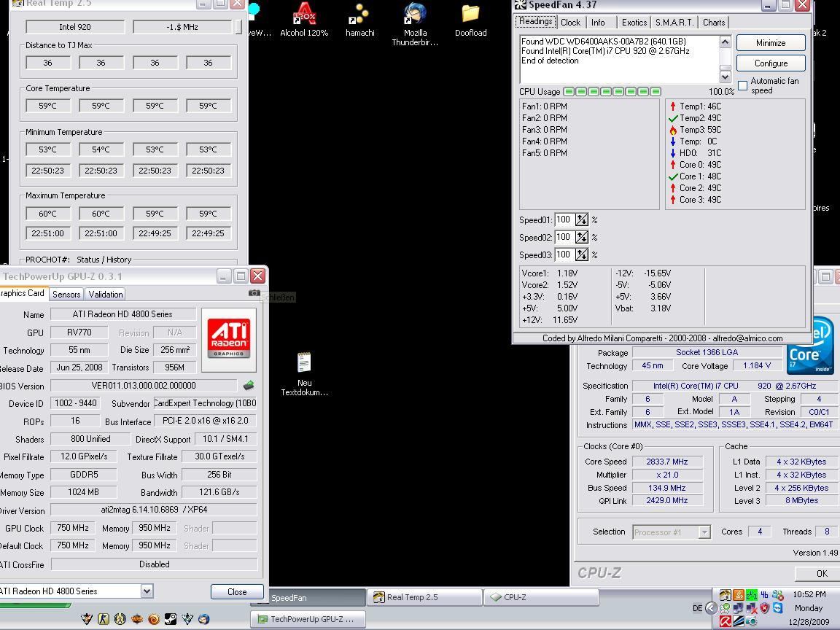Click the Intel Core i7 logo in CPU-Z
Viewport: 840px width, 630px height.
810,346
